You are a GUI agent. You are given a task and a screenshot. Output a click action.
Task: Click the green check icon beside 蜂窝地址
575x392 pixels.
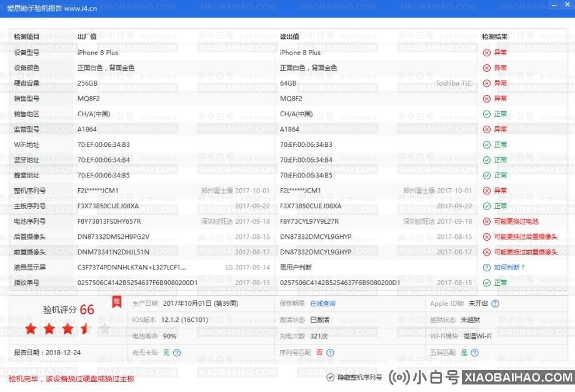click(488, 175)
